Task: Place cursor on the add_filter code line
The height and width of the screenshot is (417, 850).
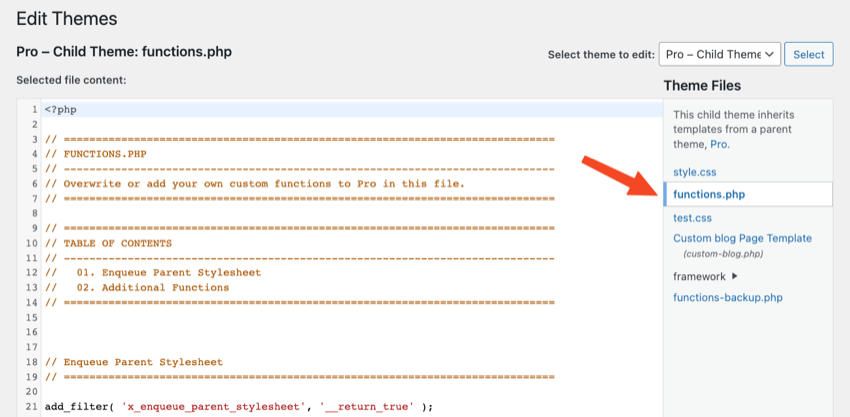Action: (x=238, y=406)
